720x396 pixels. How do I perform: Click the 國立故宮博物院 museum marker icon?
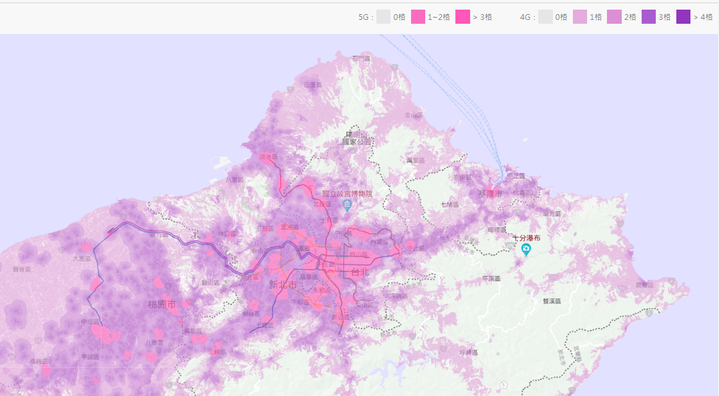coord(347,204)
